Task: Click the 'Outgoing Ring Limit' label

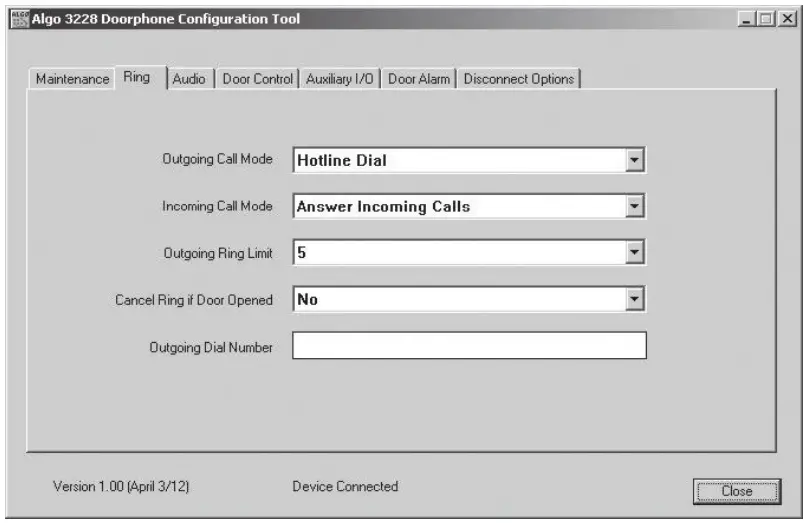Action: [218, 253]
